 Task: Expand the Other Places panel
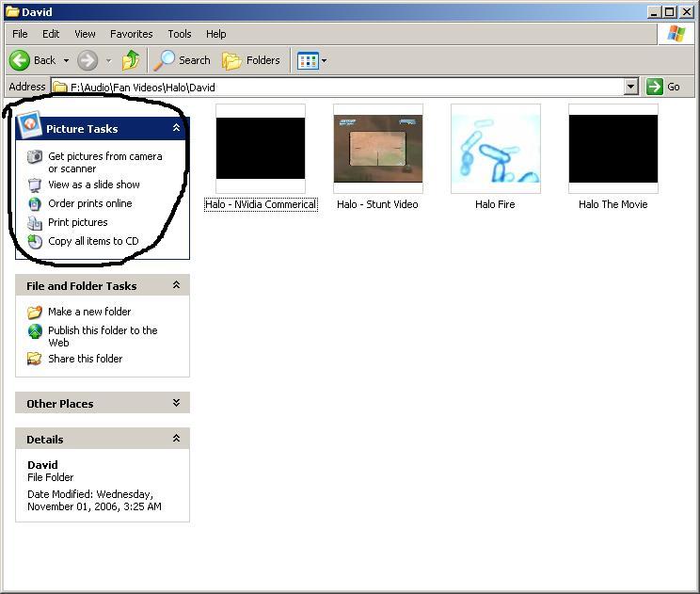coord(176,402)
